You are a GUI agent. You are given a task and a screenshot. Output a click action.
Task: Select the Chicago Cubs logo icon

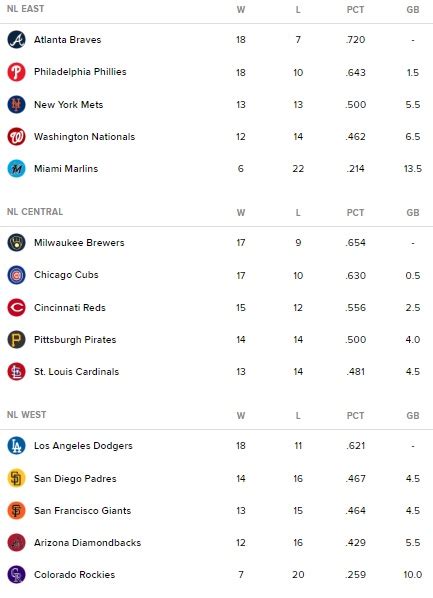[16, 275]
